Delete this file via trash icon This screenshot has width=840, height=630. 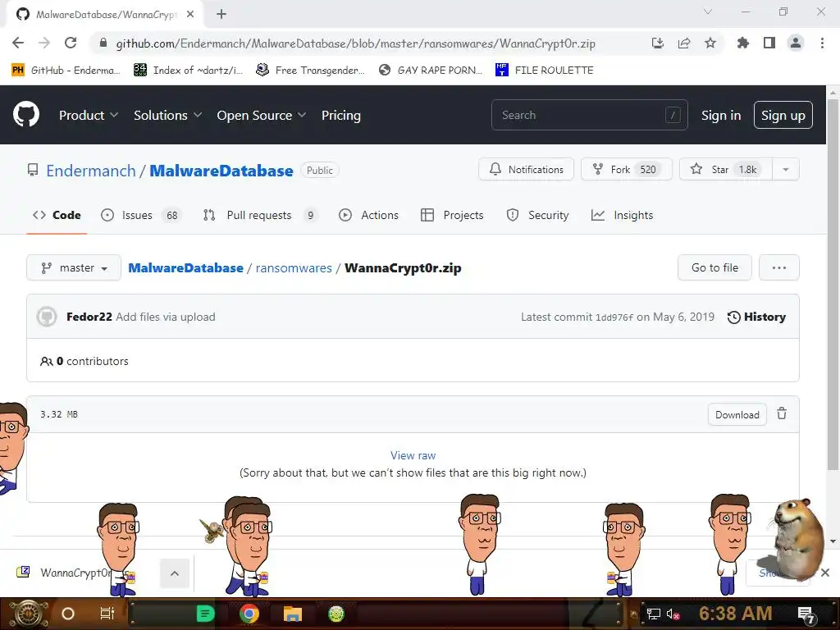coord(782,413)
